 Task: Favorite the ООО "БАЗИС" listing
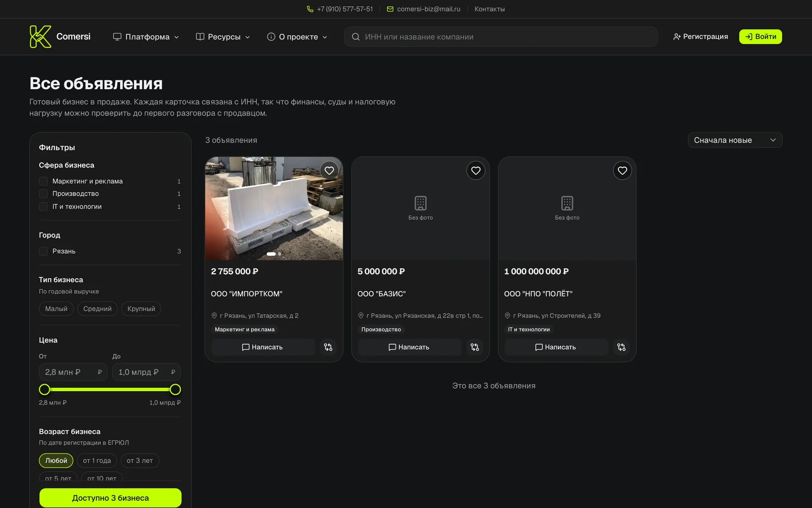point(476,171)
